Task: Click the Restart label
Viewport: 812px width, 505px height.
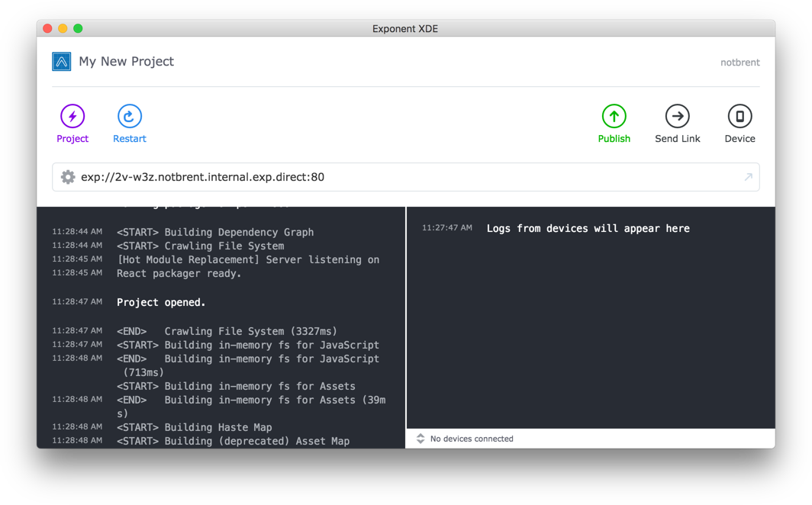Action: pyautogui.click(x=130, y=139)
